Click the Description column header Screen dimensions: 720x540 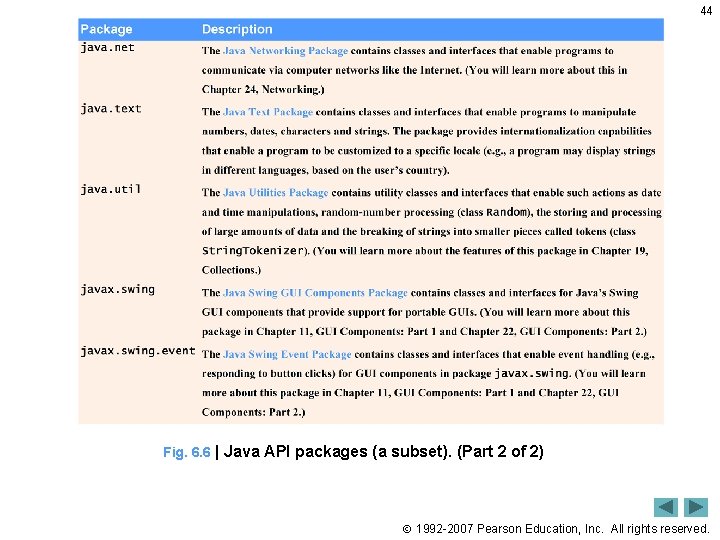[237, 29]
